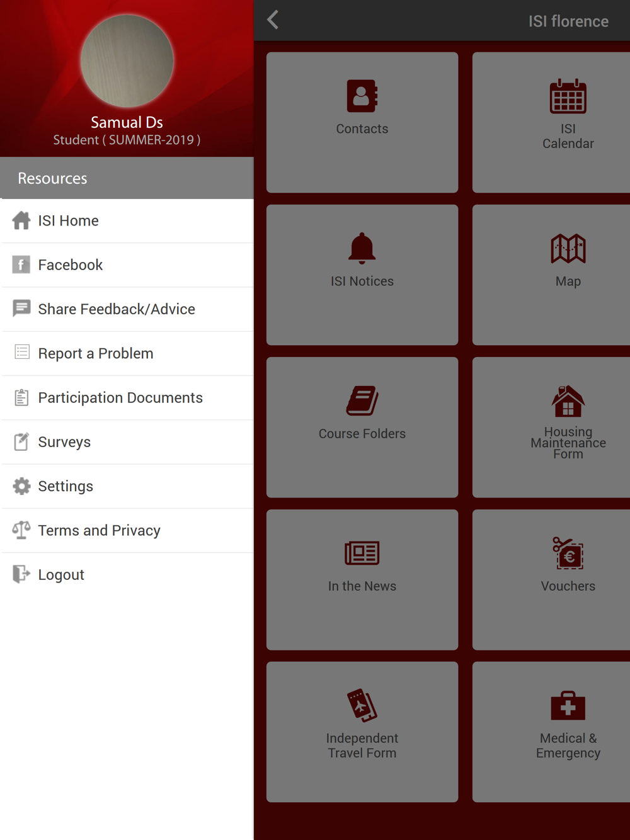Tap the ISI Notices tile label
The height and width of the screenshot is (840, 630).
(362, 281)
